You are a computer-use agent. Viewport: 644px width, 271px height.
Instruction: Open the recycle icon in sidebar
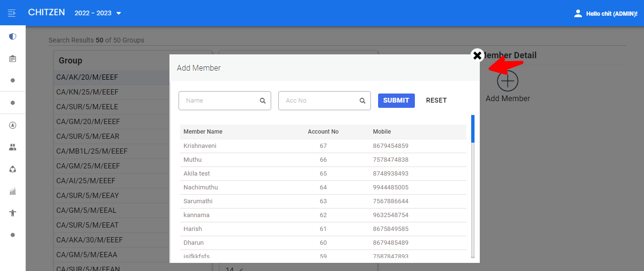13,169
